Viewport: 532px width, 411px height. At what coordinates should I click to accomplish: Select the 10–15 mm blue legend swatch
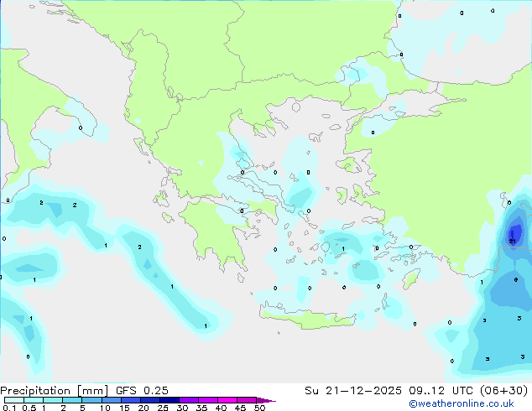coord(111,400)
